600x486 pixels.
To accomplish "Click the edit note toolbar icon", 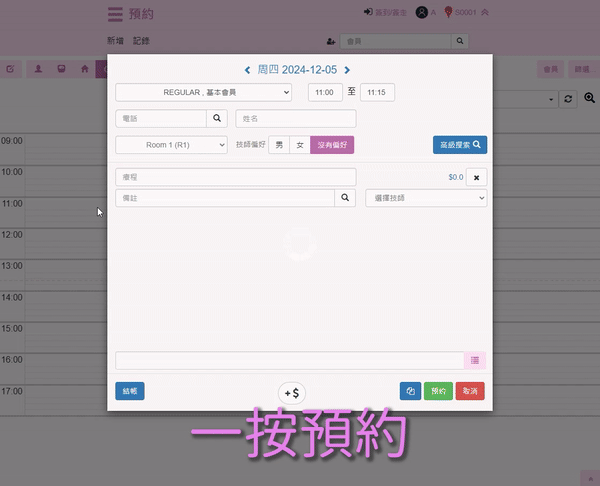I will coord(10,69).
